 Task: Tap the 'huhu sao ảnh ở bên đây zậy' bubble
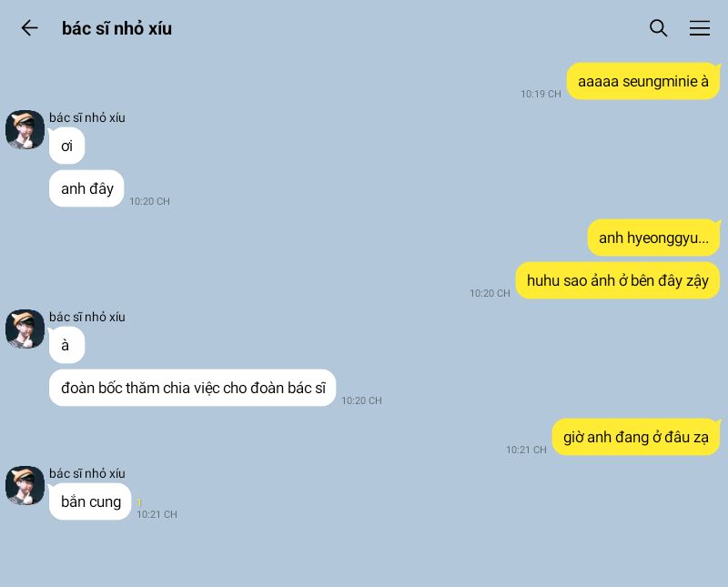[x=618, y=280]
